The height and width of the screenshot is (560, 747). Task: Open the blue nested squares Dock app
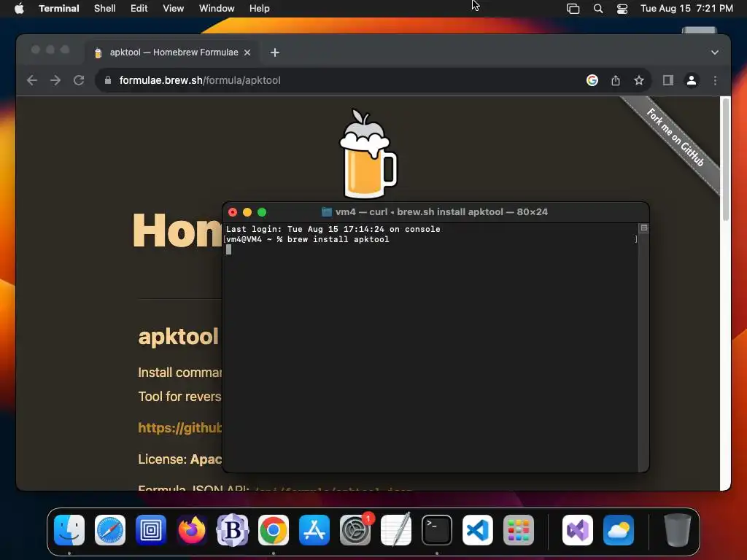click(x=151, y=530)
